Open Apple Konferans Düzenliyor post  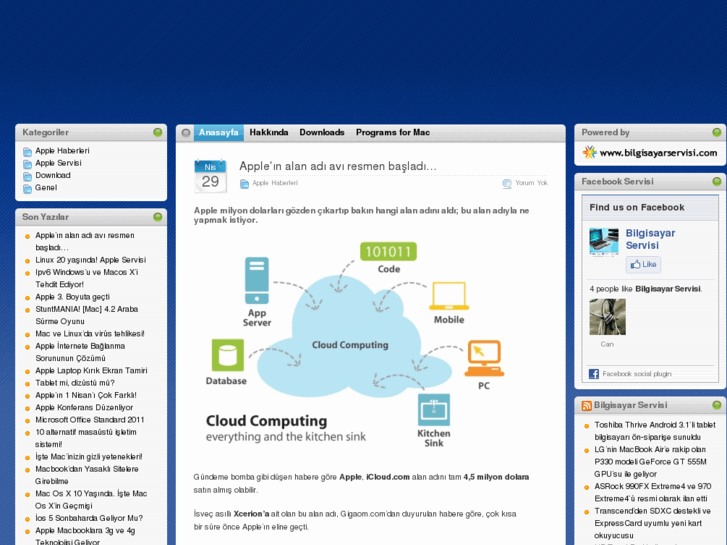coord(84,407)
